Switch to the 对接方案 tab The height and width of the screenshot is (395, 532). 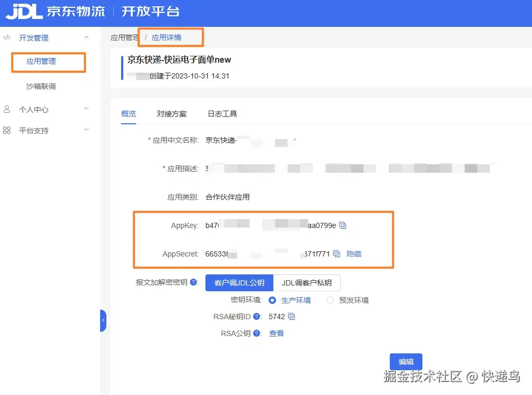point(172,114)
